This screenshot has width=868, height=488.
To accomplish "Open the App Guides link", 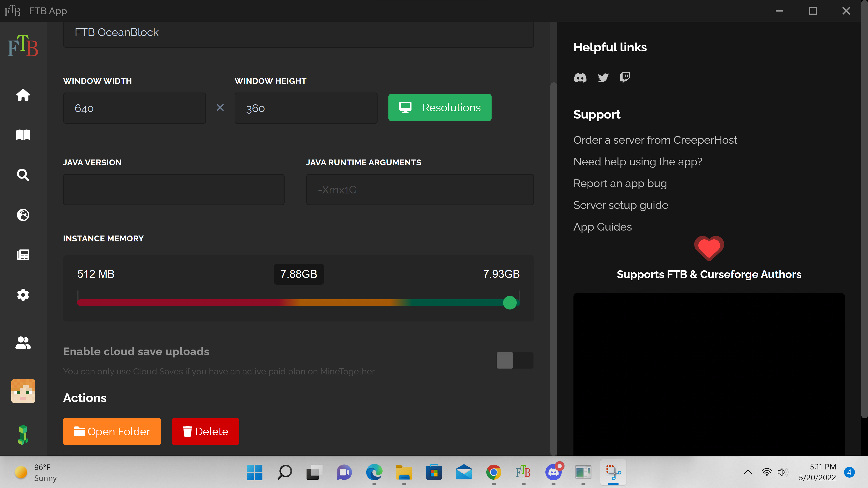I will click(x=602, y=227).
